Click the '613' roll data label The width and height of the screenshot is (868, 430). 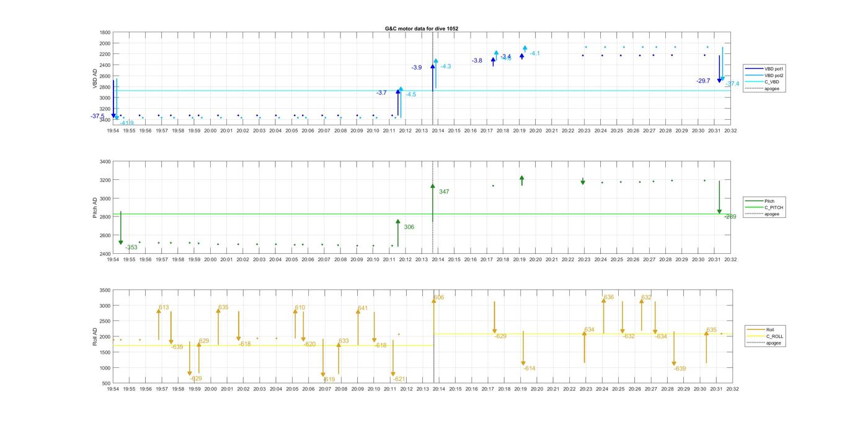164,307
